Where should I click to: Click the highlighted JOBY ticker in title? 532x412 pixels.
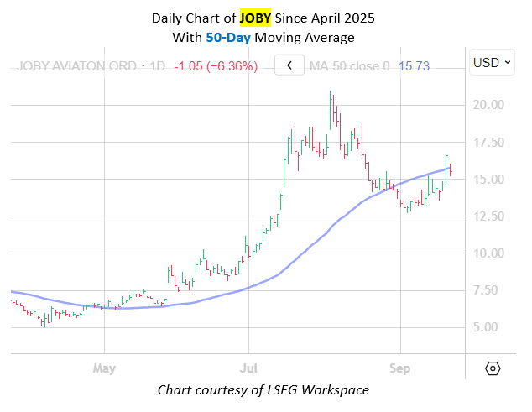[x=255, y=18]
